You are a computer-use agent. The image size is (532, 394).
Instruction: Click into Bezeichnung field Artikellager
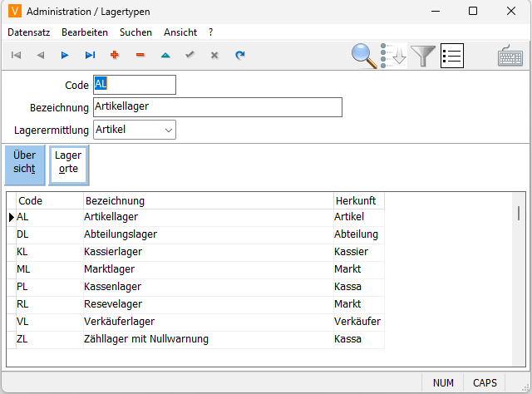[218, 107]
